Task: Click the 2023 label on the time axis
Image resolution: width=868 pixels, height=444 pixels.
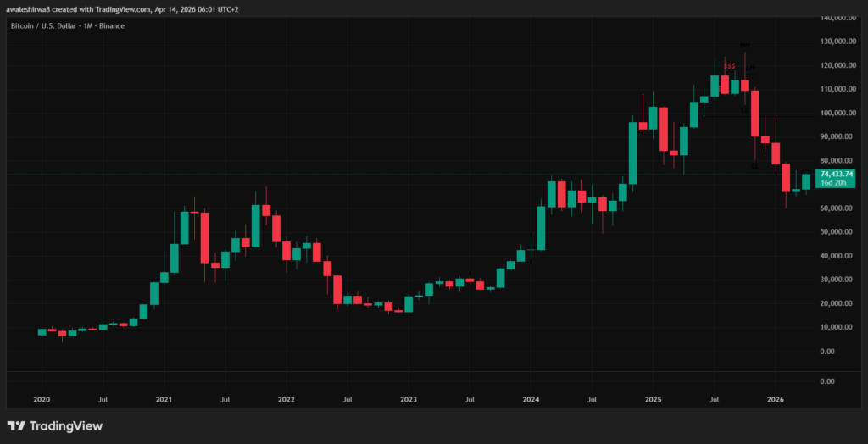Action: click(x=409, y=398)
